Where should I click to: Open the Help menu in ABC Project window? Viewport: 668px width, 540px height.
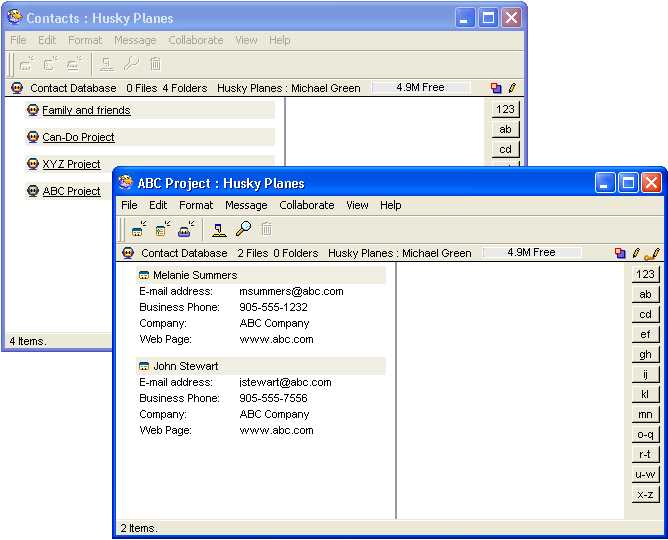click(x=391, y=205)
